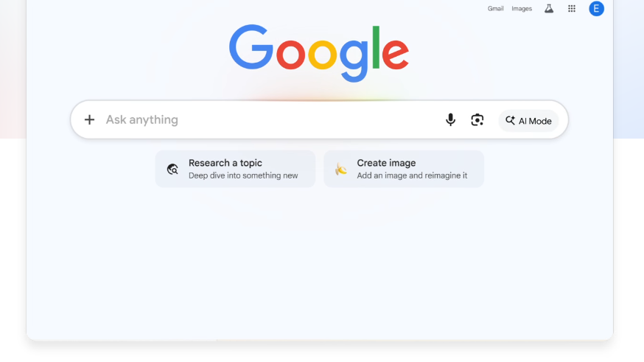Select the Create image suggestion

point(404,169)
